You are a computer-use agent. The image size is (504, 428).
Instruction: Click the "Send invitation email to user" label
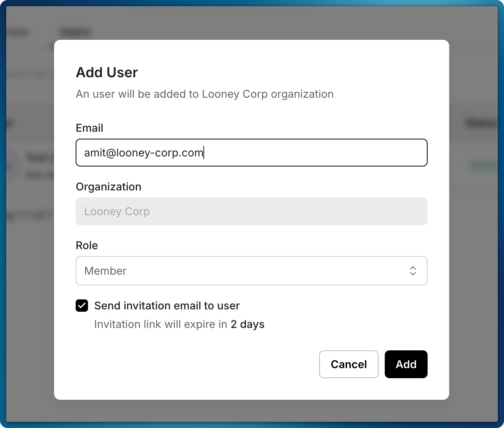(x=167, y=306)
